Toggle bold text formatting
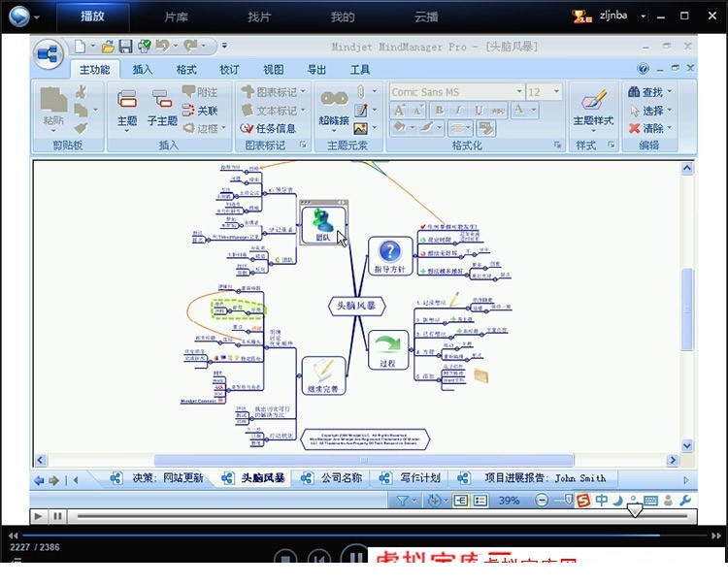The image size is (728, 585). [x=439, y=110]
